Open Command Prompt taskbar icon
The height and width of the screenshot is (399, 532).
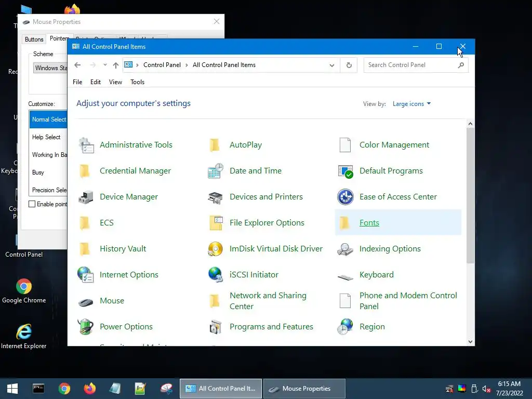click(38, 389)
